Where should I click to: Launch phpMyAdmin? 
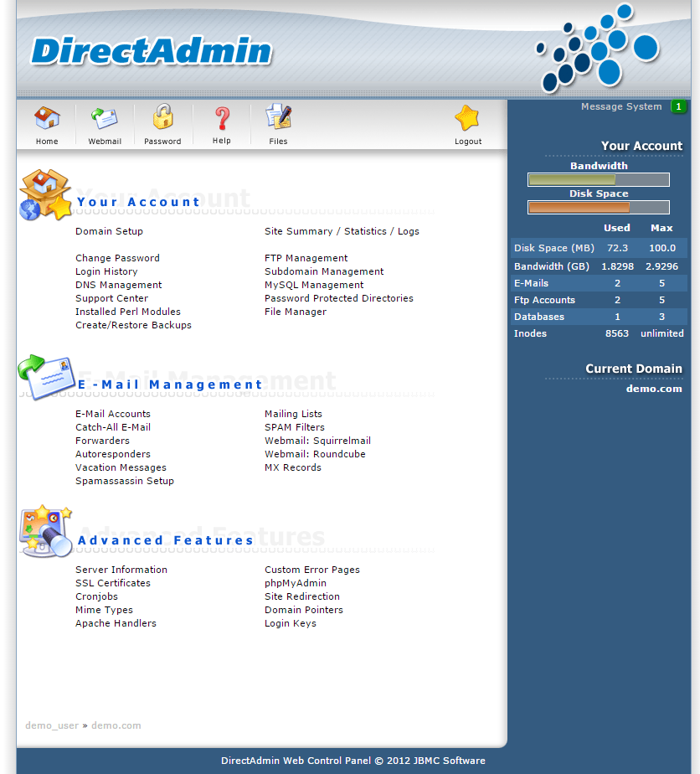pos(296,582)
